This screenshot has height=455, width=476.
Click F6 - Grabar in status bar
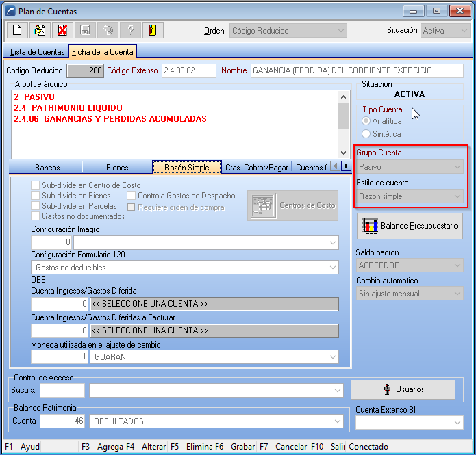(235, 447)
